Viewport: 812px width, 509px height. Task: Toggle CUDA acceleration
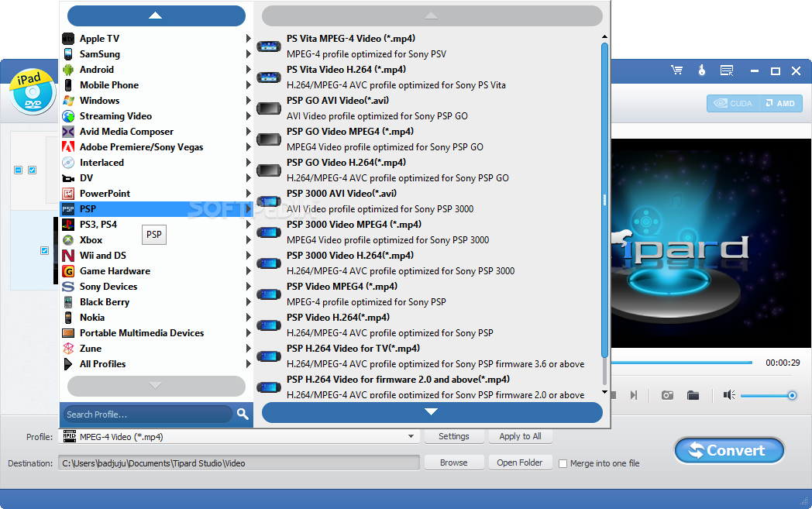tap(732, 103)
